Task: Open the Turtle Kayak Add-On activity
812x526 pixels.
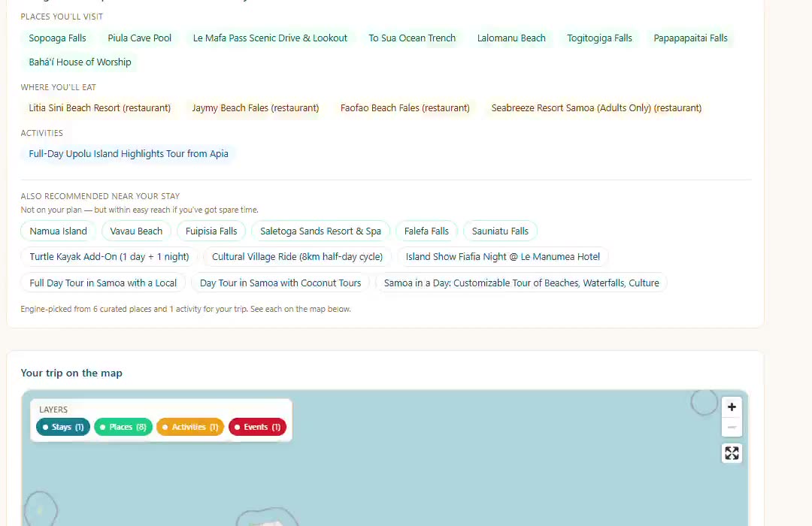Action: coord(109,257)
